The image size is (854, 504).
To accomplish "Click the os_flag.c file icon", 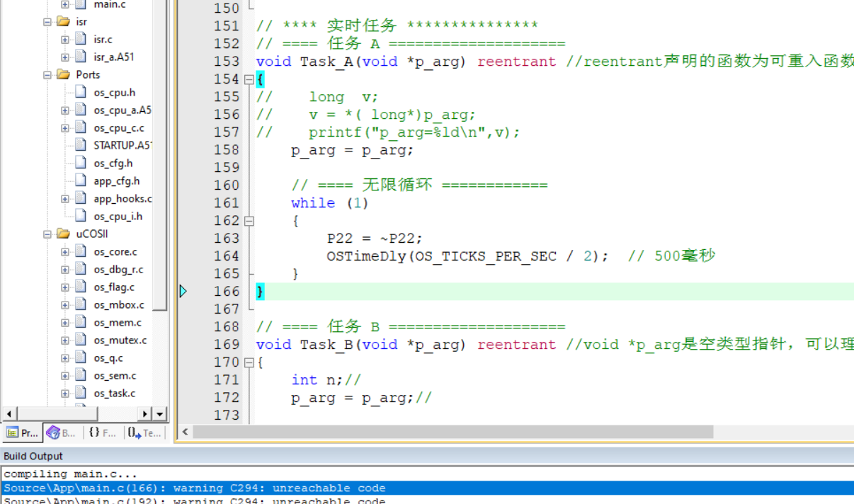I will pyautogui.click(x=80, y=287).
